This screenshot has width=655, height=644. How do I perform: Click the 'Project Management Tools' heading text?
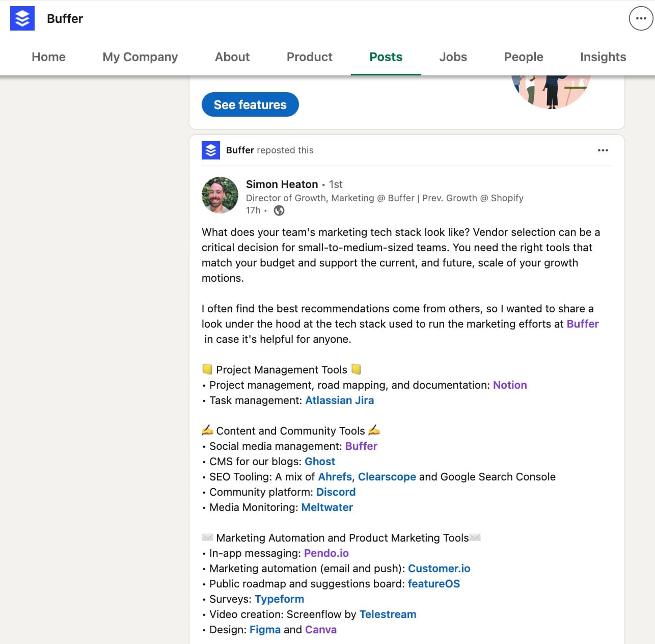[282, 369]
